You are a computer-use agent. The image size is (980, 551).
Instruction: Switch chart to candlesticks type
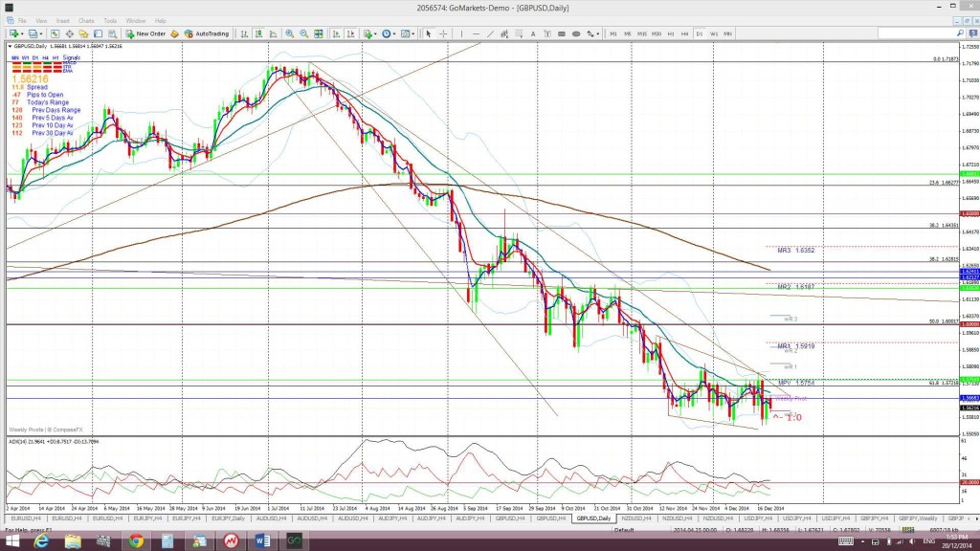pos(258,33)
